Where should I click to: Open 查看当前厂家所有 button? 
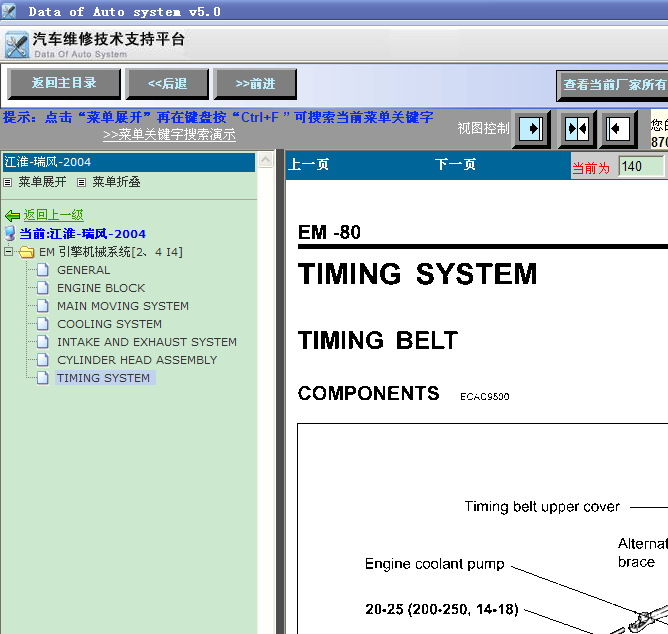point(612,85)
